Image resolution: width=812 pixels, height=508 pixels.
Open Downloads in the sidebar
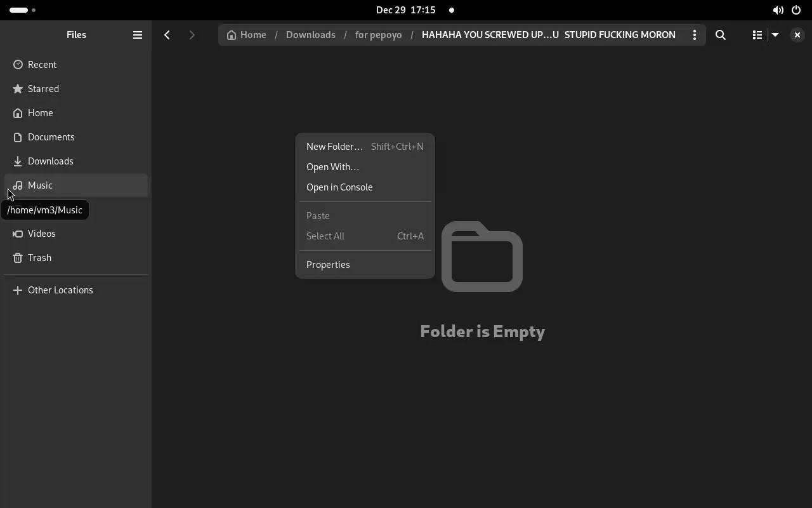click(76, 161)
